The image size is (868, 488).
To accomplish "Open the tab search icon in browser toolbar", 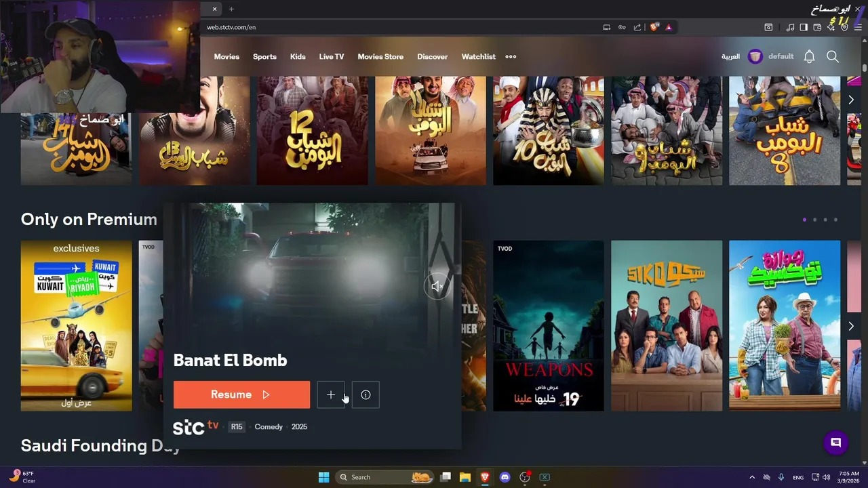I will 768,27.
